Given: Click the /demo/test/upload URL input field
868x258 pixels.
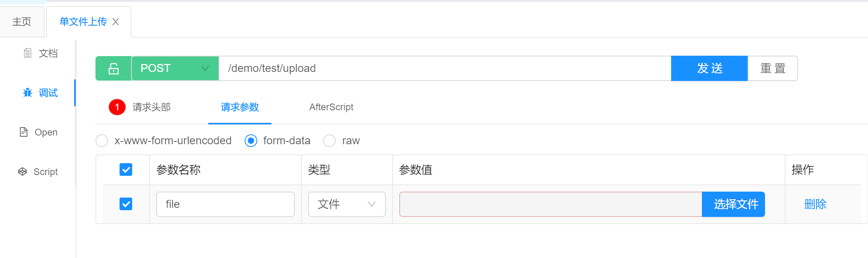Looking at the screenshot, I should click(x=434, y=68).
